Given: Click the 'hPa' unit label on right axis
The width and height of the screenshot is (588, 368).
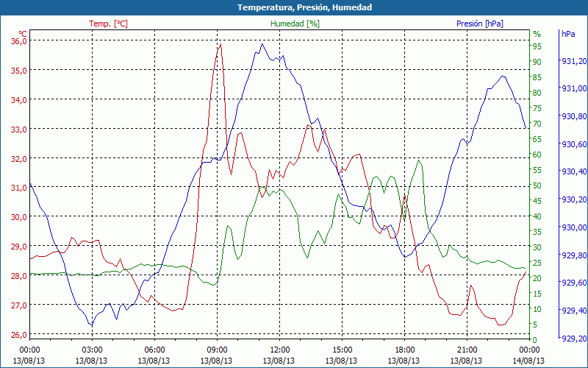Looking at the screenshot, I should pyautogui.click(x=568, y=34).
